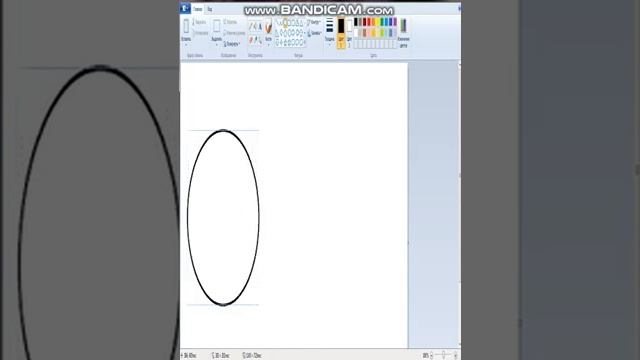Image resolution: width=640 pixels, height=360 pixels.
Task: Expand the Paste button dropdown arrow
Action: (x=187, y=43)
